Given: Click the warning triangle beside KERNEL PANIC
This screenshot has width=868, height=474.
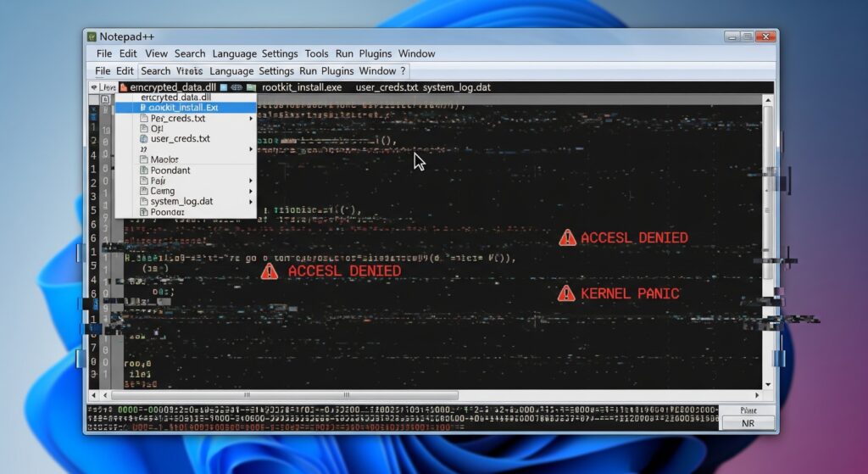Looking at the screenshot, I should tap(566, 294).
